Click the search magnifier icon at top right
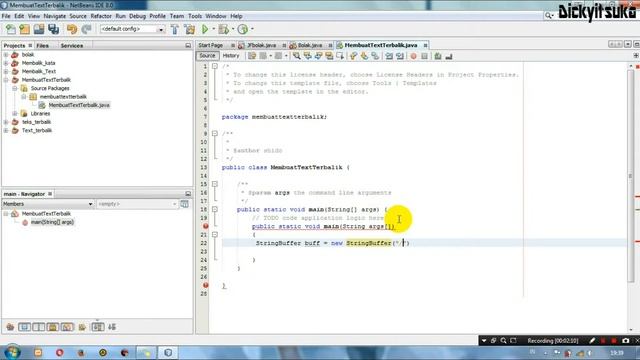This screenshot has width=640, height=360. pos(549,16)
